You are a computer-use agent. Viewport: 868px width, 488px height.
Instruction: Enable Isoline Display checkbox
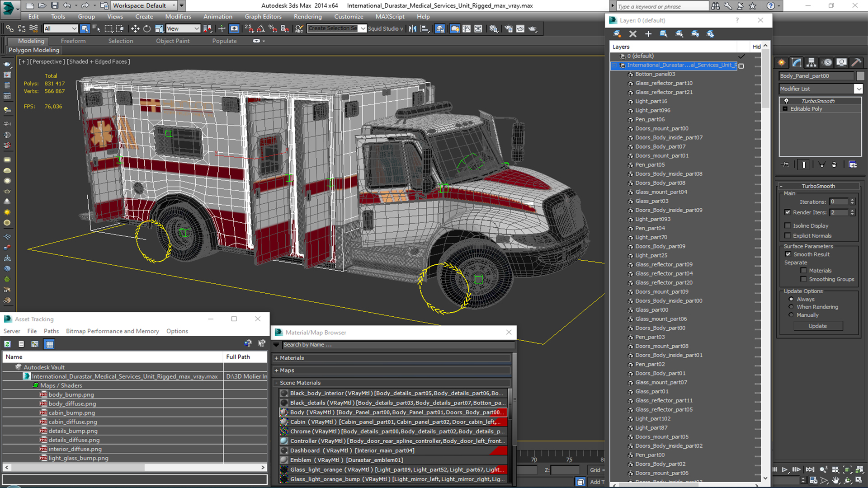tap(788, 225)
